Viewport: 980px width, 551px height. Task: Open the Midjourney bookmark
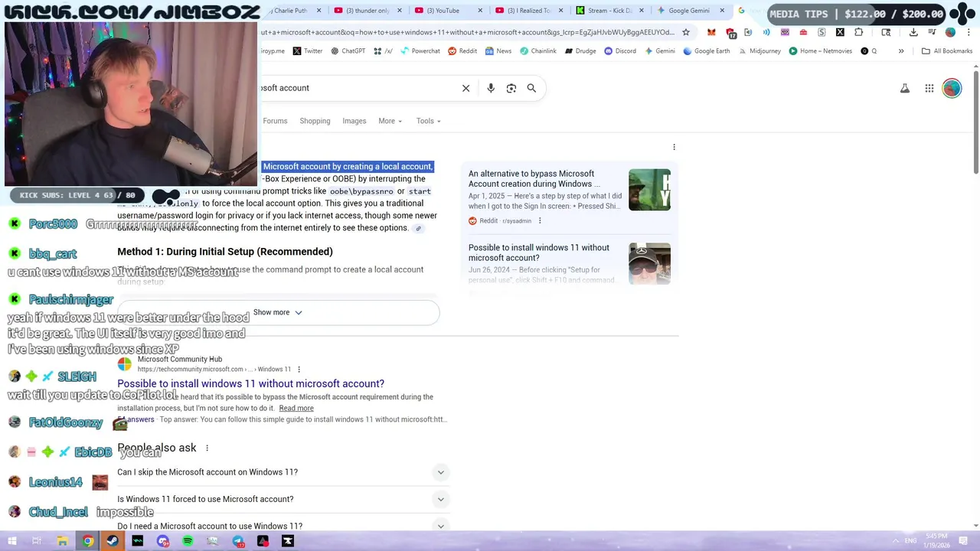(759, 51)
